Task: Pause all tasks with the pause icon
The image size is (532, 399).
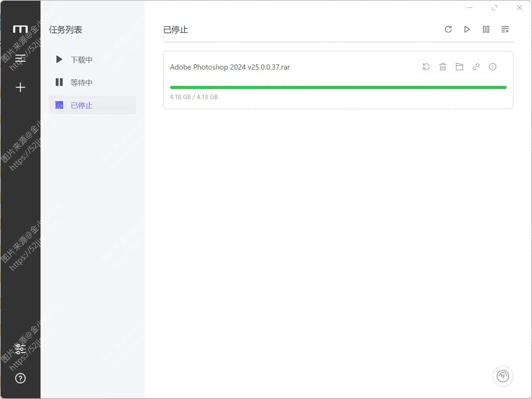Action: [x=486, y=29]
